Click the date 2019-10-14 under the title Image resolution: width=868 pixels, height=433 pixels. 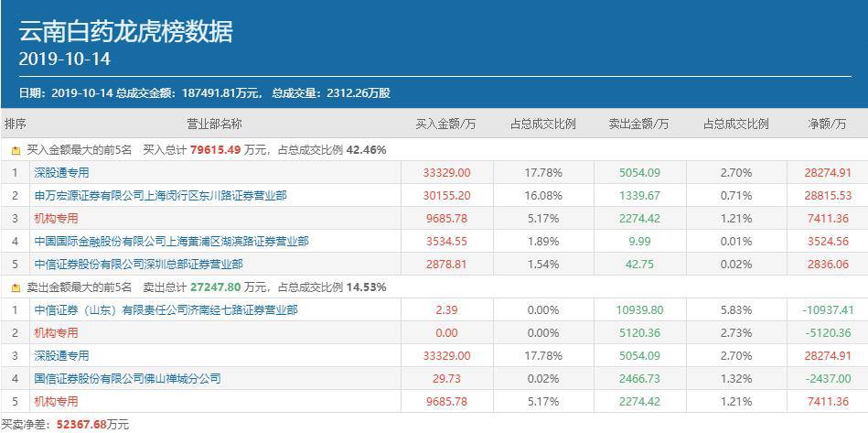tap(65, 60)
